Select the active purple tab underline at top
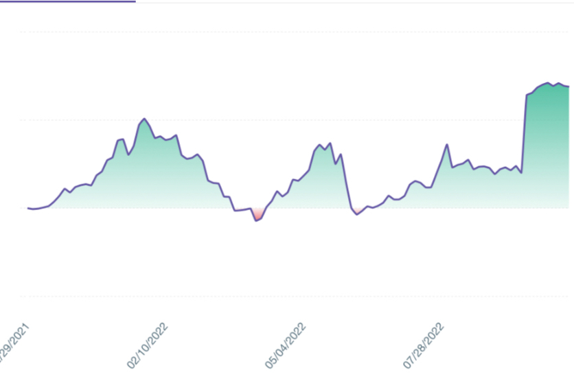This screenshot has width=574, height=392. (68, 1)
